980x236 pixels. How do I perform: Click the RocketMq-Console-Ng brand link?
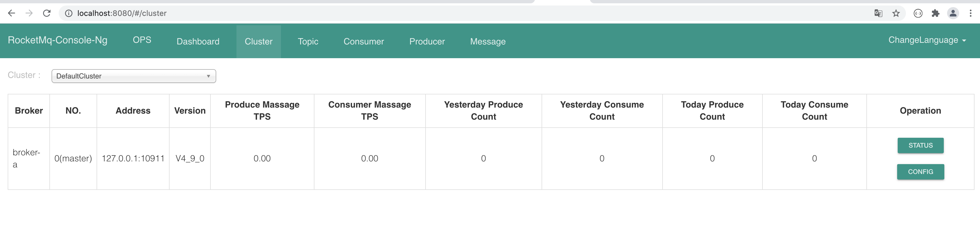pyautogui.click(x=57, y=40)
